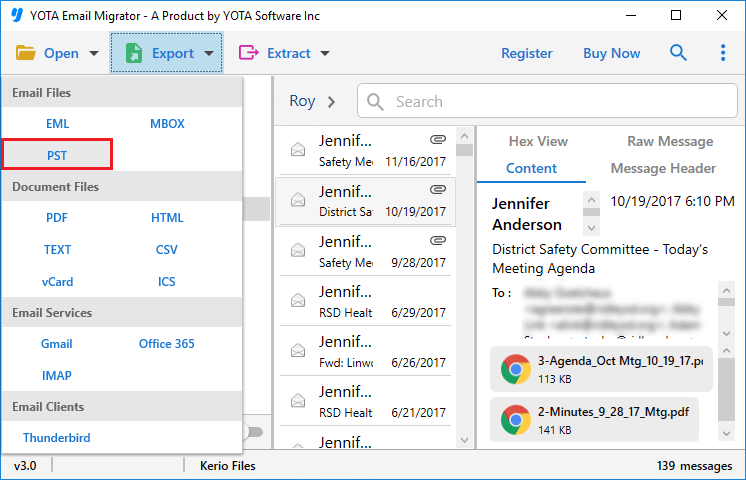Click the magnifier icon in the Search box
This screenshot has width=746, height=480.
[x=375, y=101]
